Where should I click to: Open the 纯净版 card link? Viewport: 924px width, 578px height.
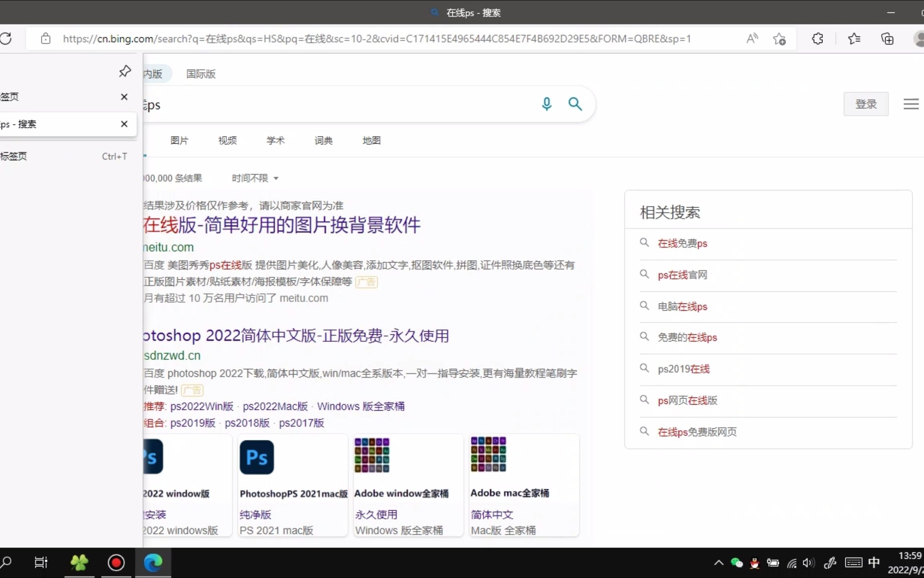(255, 515)
